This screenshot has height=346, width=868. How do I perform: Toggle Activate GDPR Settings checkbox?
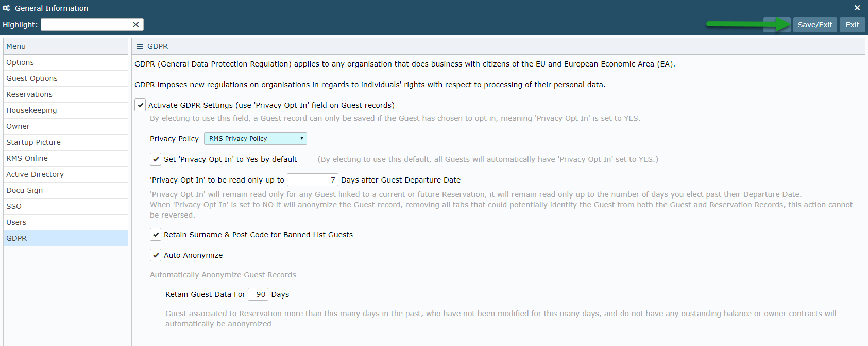pos(140,105)
